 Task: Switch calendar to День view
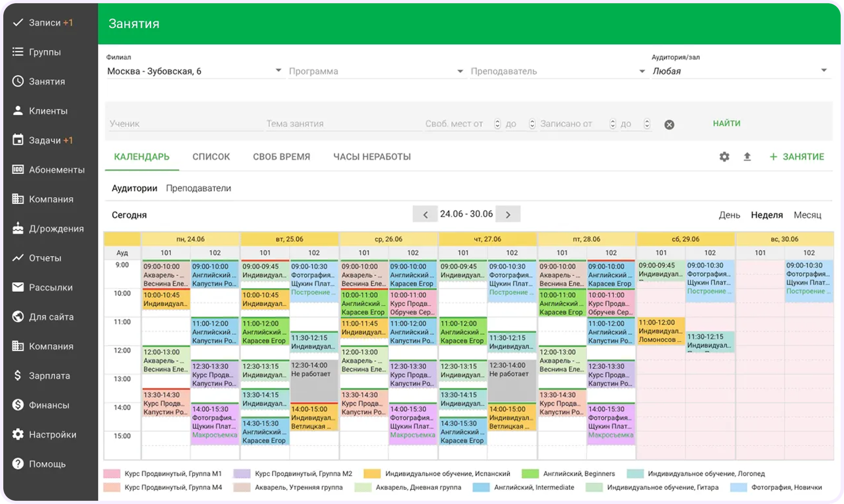point(729,215)
